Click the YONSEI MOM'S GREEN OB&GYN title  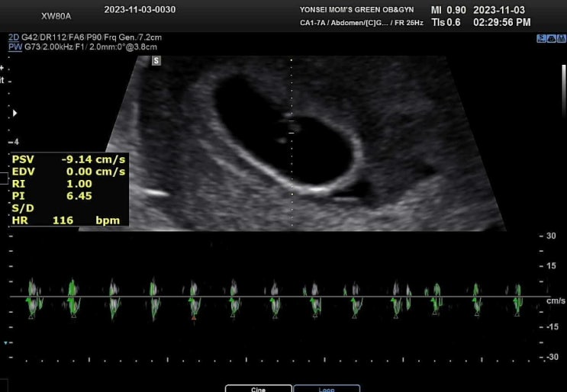pos(356,10)
